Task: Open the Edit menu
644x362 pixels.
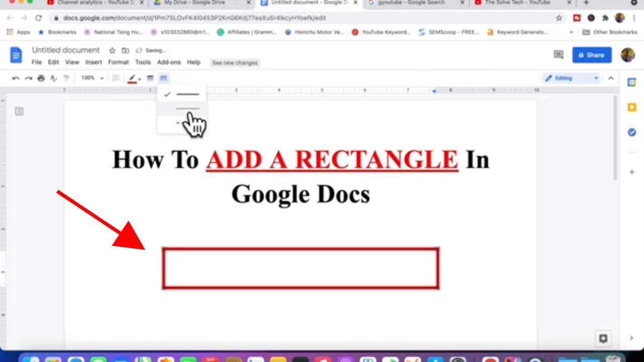Action: click(x=53, y=62)
